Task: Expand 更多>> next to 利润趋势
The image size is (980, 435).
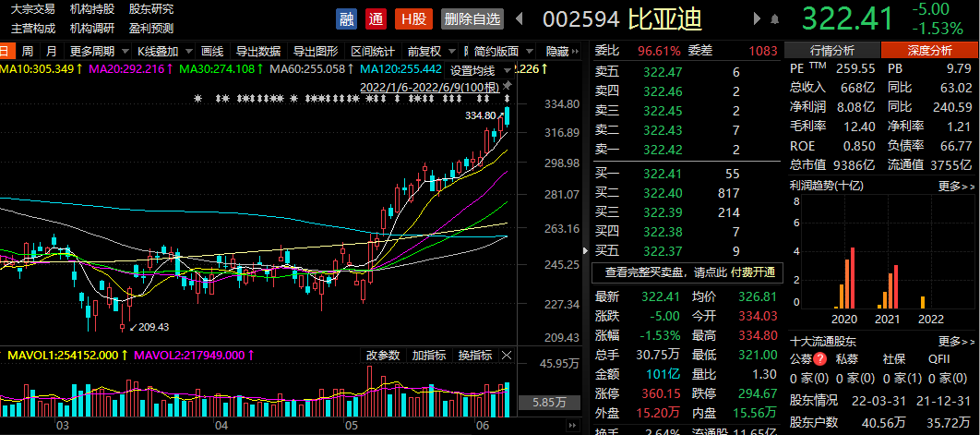Action: [956, 186]
